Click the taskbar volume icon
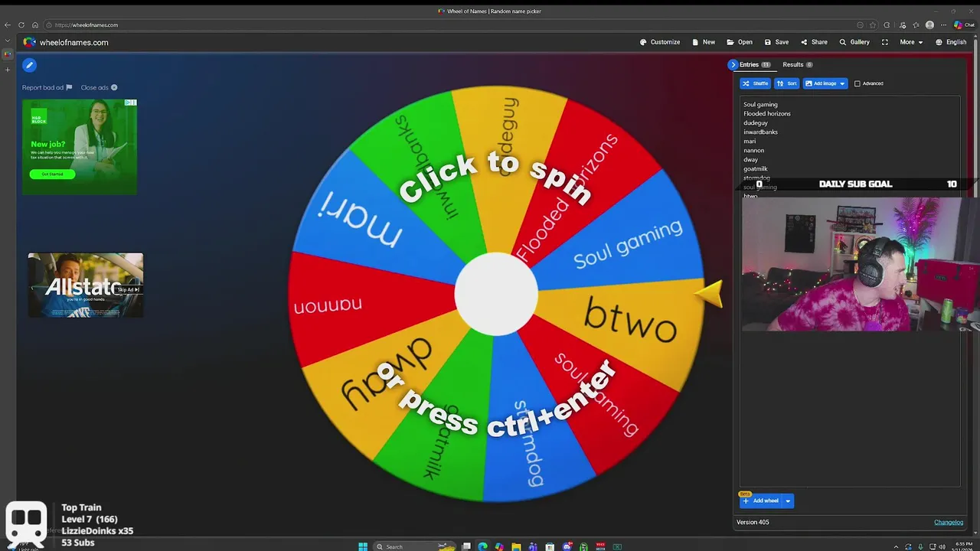The width and height of the screenshot is (980, 551). pyautogui.click(x=942, y=547)
